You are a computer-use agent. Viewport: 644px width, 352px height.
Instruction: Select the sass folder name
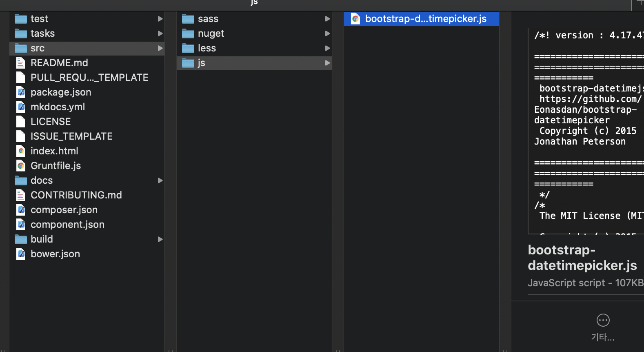coord(208,19)
